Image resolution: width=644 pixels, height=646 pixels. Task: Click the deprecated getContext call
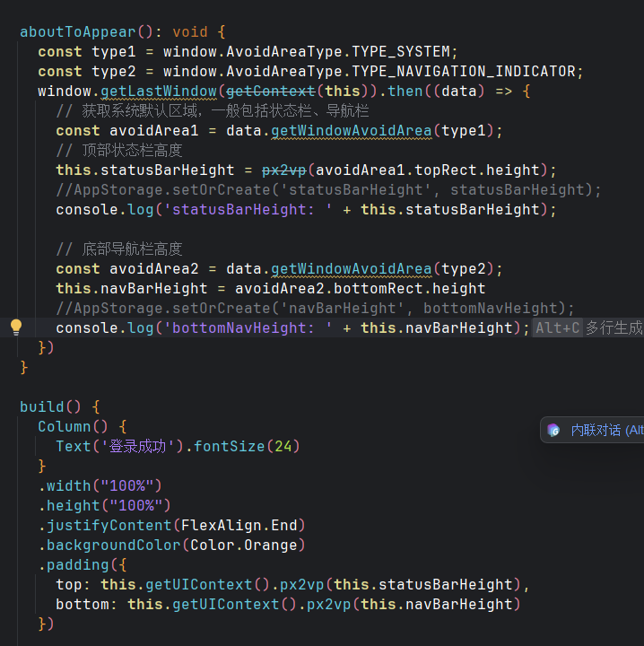[x=271, y=92]
